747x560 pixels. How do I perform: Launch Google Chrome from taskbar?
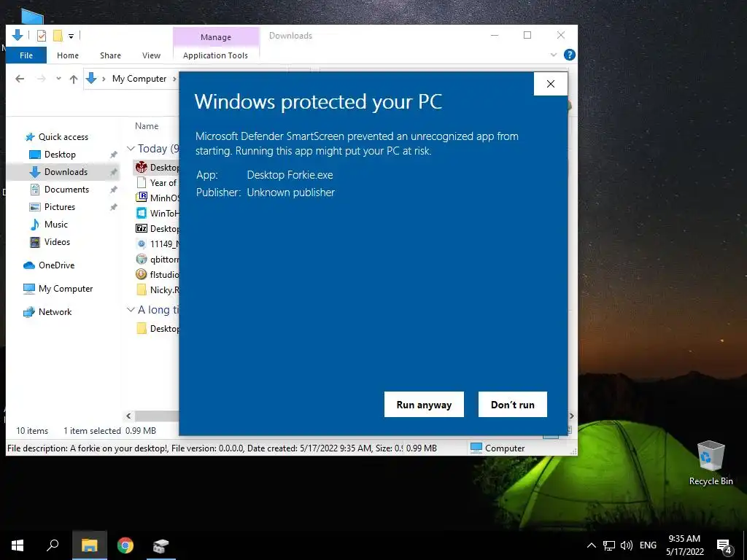125,545
